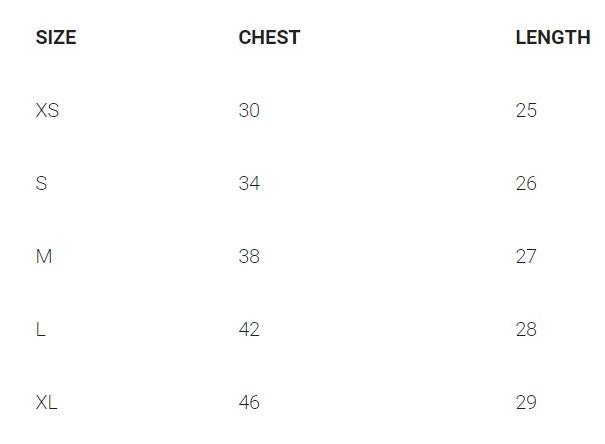Pick length value 28 in L row

(526, 329)
